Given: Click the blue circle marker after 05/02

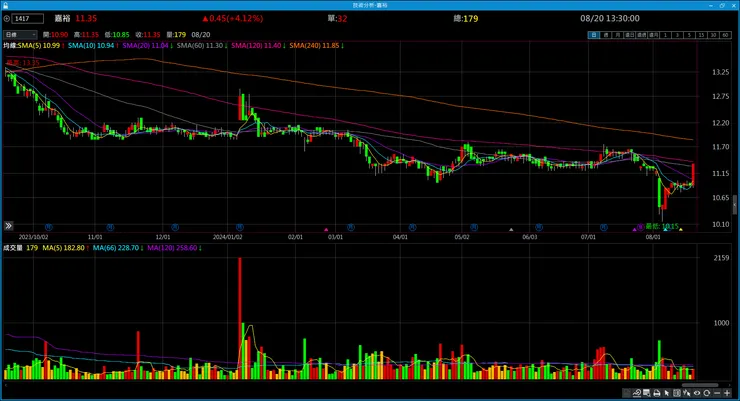Looking at the screenshot, I should (x=474, y=227).
